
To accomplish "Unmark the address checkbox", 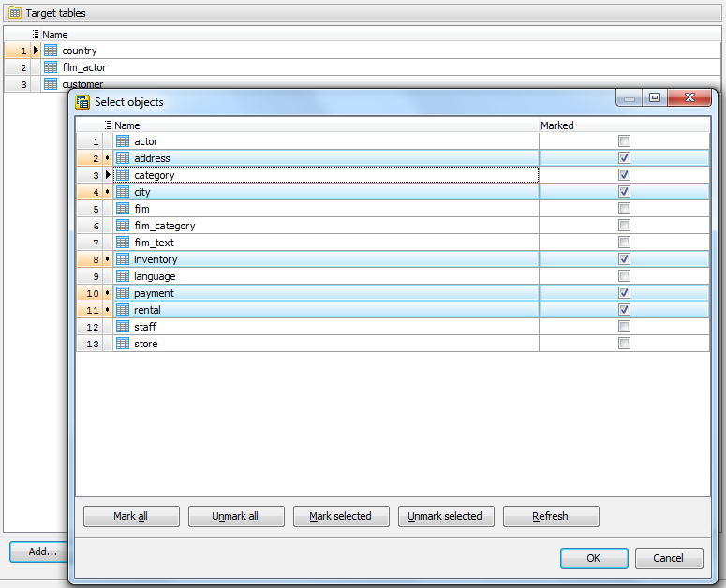I will coord(624,157).
